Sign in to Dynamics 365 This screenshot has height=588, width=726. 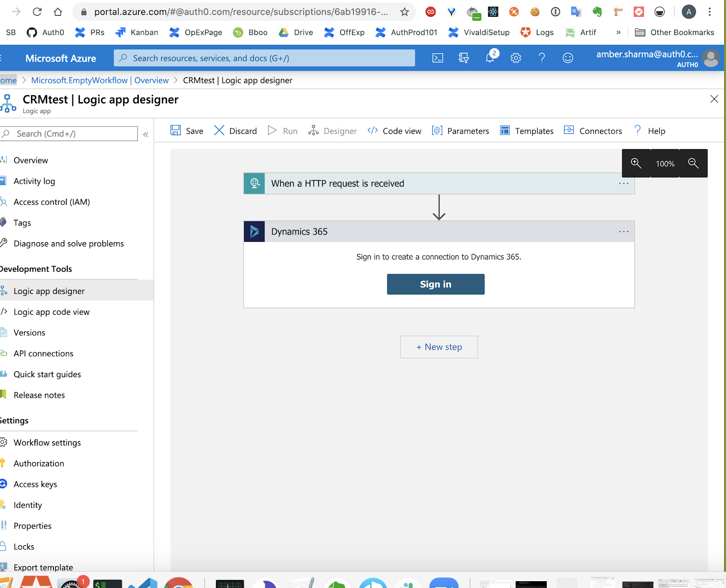(x=436, y=284)
